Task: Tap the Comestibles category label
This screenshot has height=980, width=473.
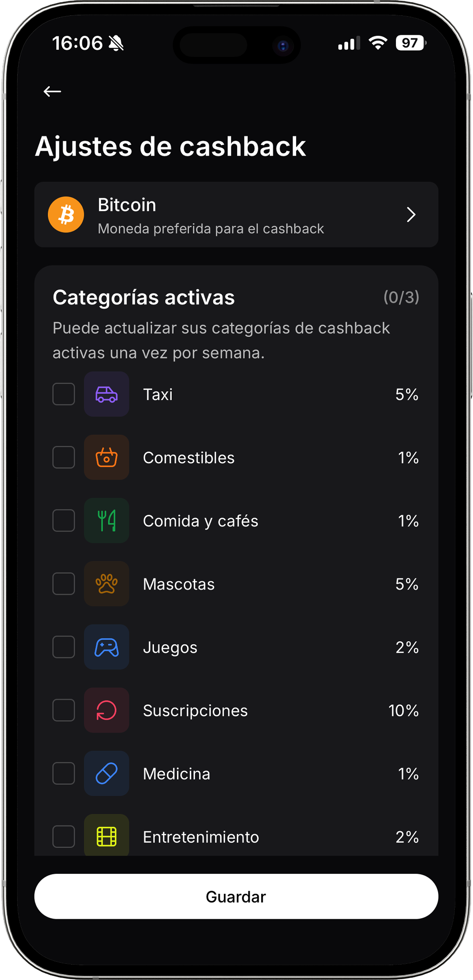Action: click(189, 458)
